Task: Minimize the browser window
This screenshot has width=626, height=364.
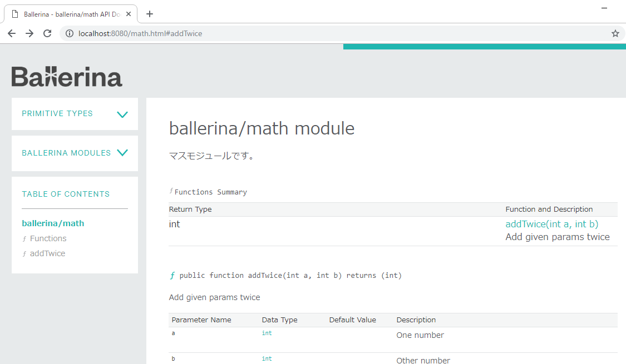Action: [x=604, y=8]
